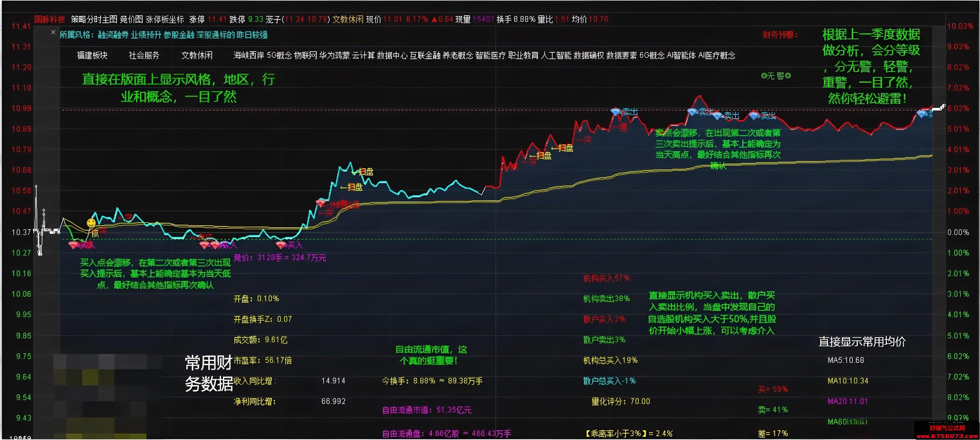Open the 社会服务 industry label
Image resolution: width=980 pixels, height=440 pixels.
(x=144, y=56)
